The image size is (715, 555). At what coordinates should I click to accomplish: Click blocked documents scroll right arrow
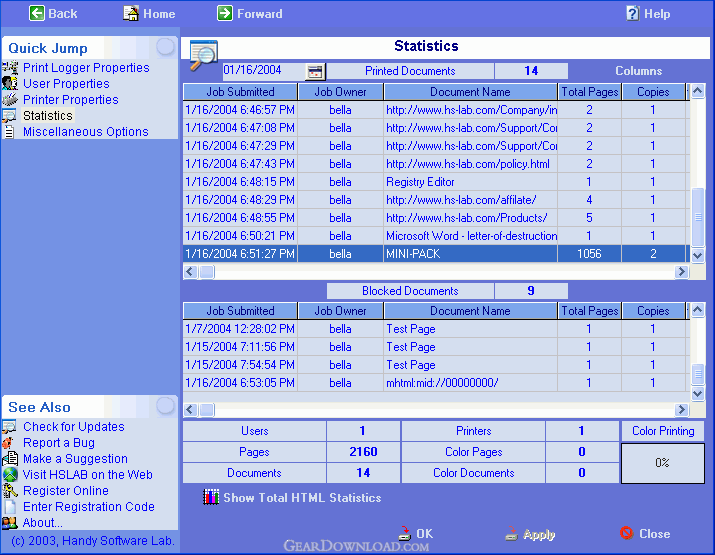coord(681,410)
